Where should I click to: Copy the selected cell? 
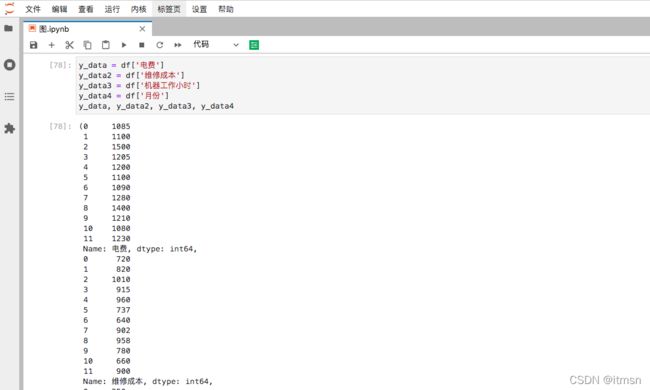[87, 45]
